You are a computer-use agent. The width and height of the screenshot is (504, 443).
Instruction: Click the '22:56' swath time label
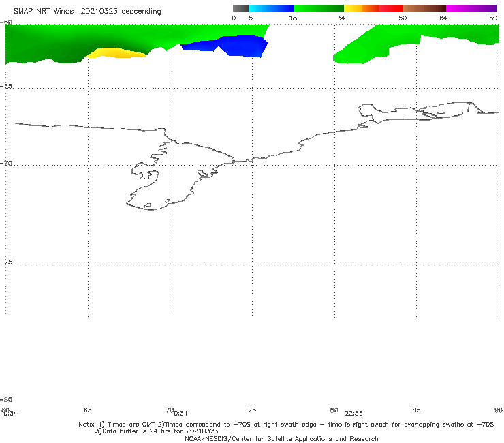pyautogui.click(x=353, y=414)
